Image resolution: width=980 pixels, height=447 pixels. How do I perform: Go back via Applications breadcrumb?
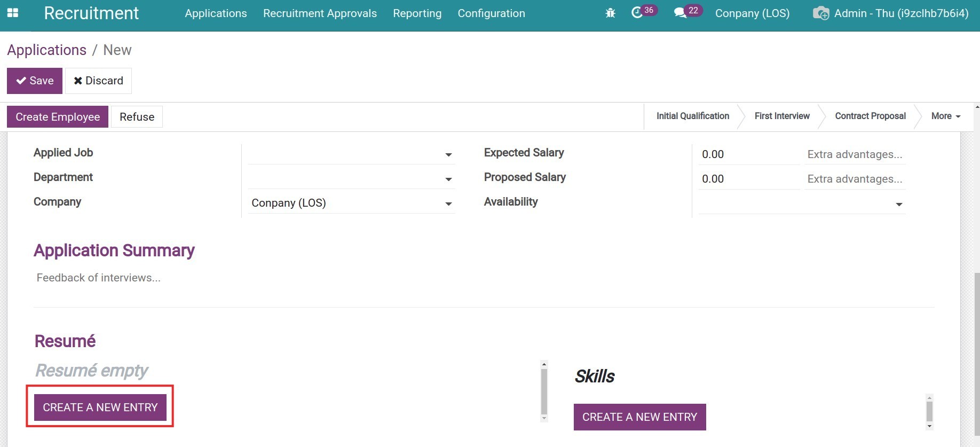46,50
